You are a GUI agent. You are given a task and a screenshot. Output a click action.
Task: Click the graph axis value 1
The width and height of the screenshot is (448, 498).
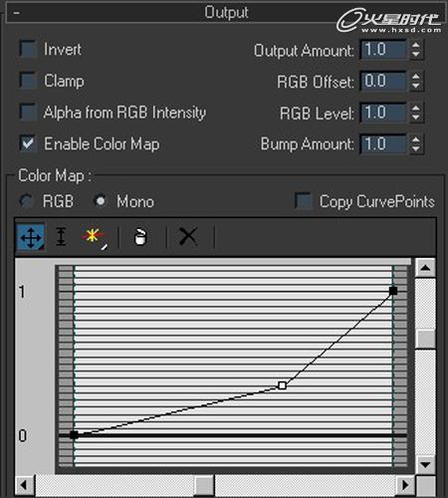(22, 292)
